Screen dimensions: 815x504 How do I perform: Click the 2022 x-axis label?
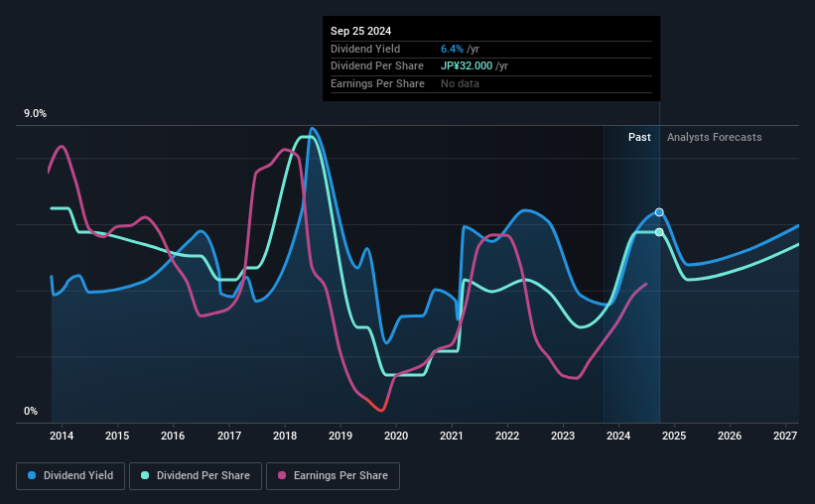507,436
